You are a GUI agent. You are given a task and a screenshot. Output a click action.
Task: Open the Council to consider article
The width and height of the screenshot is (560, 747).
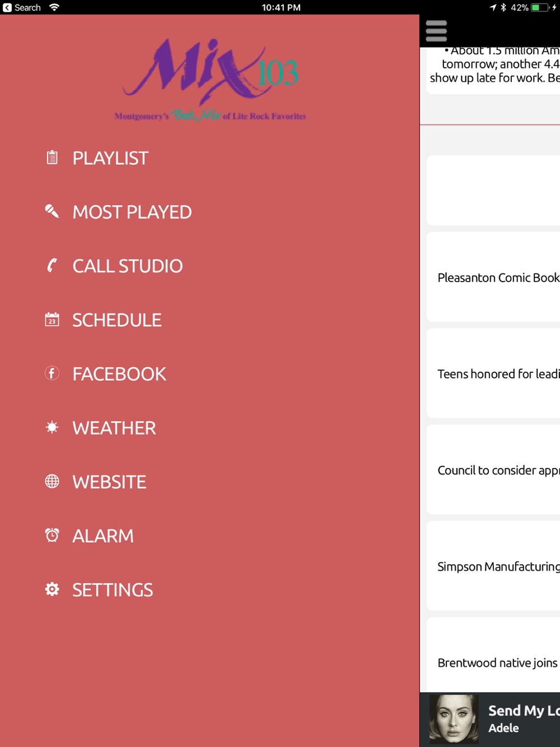pos(493,470)
